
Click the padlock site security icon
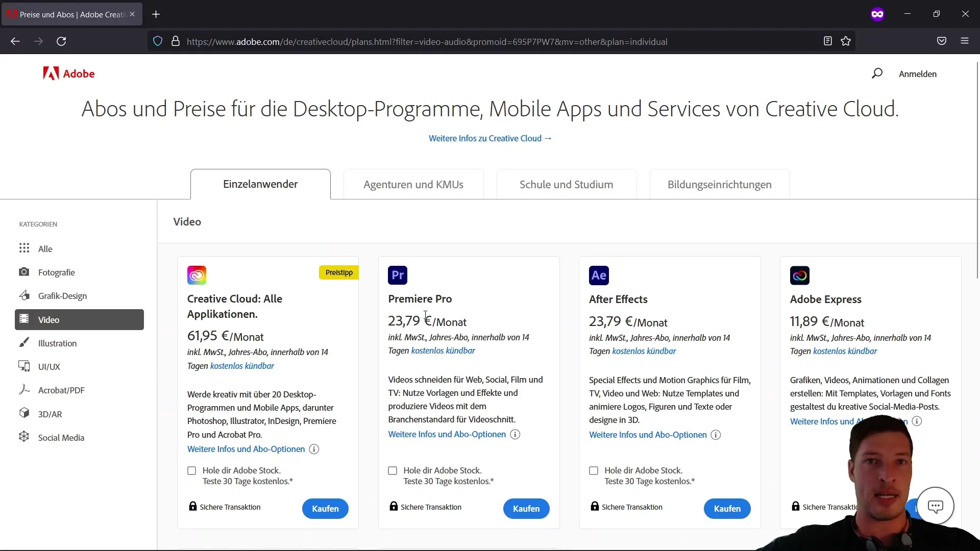[176, 41]
